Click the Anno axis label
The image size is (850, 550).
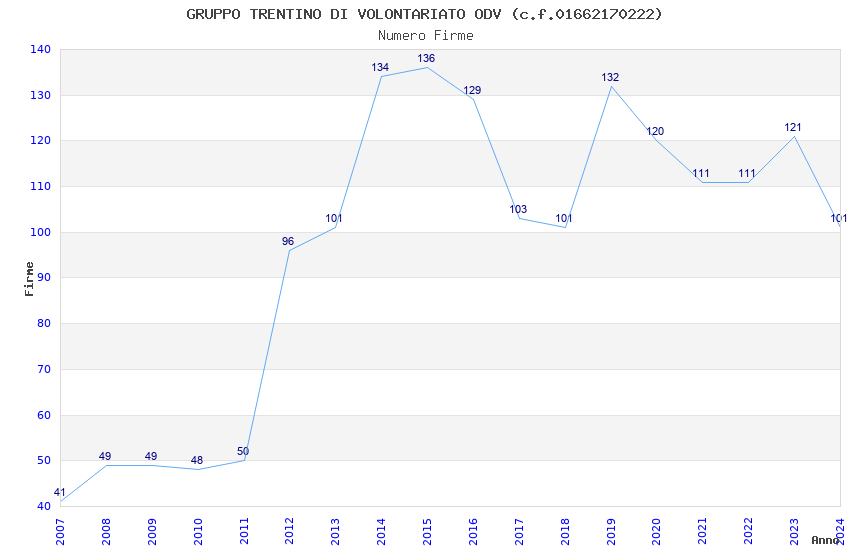825,540
